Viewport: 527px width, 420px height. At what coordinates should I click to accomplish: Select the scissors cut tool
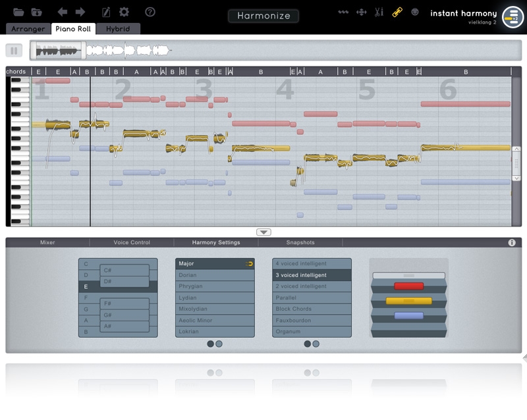379,12
